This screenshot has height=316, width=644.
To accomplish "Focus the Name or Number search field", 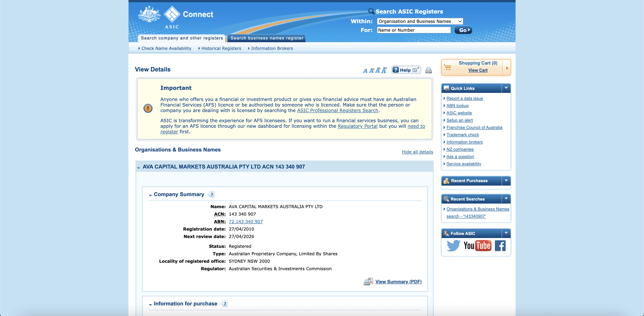I will 414,30.
